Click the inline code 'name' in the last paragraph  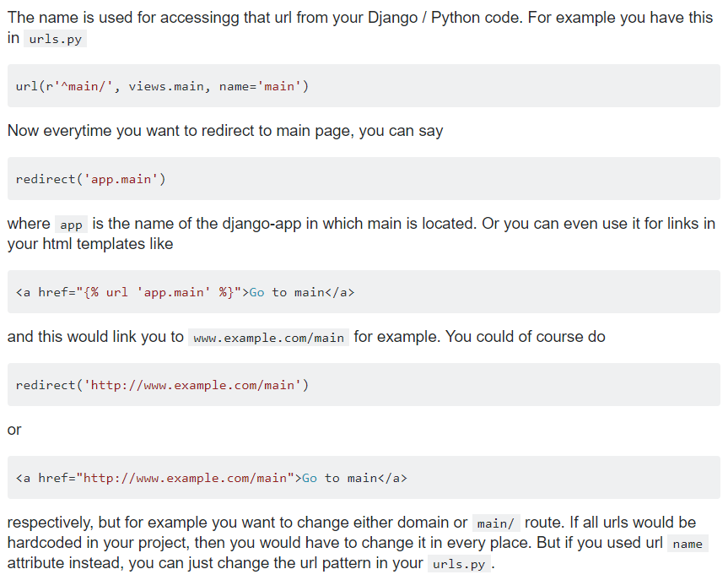[688, 544]
